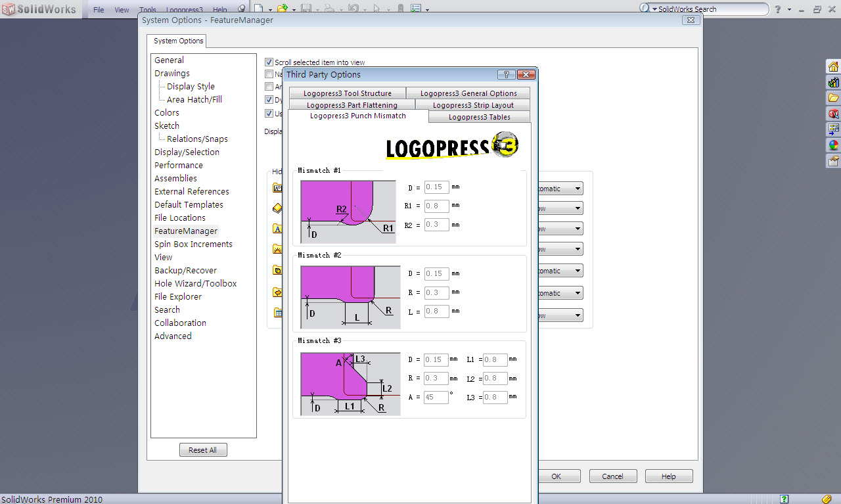Close the System Options dialog with X
This screenshot has height=504, width=841.
[x=690, y=20]
